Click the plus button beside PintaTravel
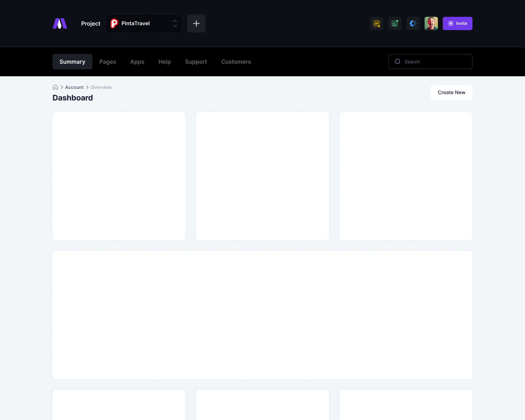 click(196, 23)
